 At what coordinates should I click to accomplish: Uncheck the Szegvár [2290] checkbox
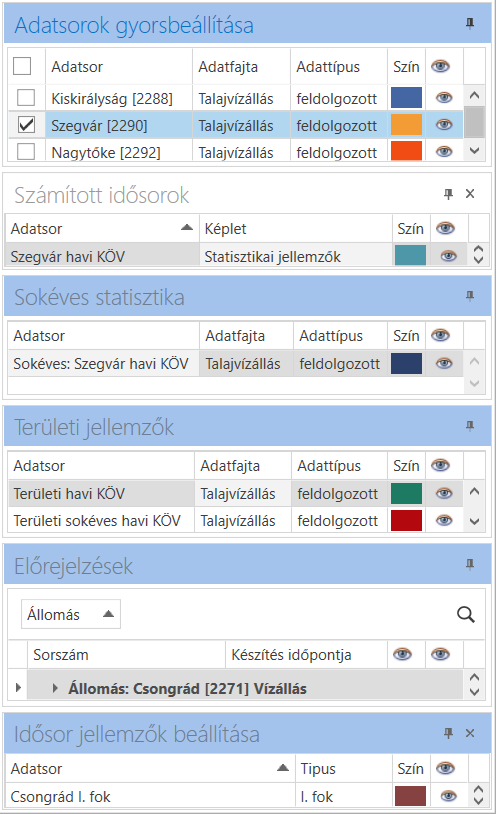pos(26,125)
